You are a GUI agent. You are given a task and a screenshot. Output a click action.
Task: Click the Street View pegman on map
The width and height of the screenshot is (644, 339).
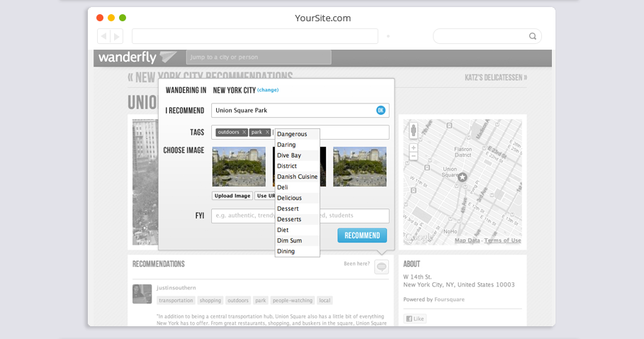(413, 130)
